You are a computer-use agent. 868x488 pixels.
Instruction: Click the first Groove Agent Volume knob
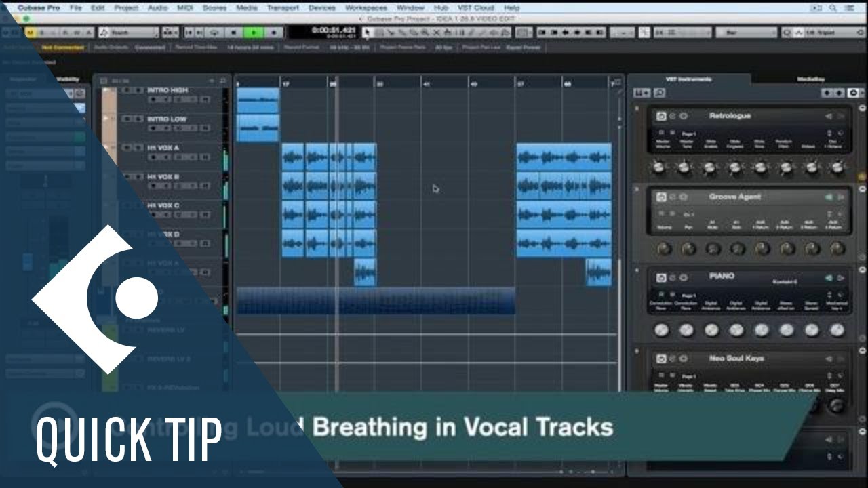(663, 249)
